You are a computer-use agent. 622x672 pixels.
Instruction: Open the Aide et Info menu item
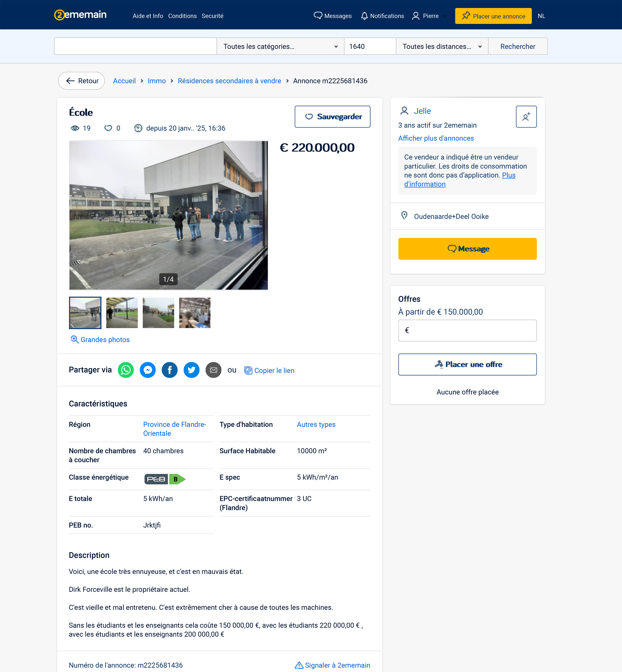pyautogui.click(x=148, y=16)
